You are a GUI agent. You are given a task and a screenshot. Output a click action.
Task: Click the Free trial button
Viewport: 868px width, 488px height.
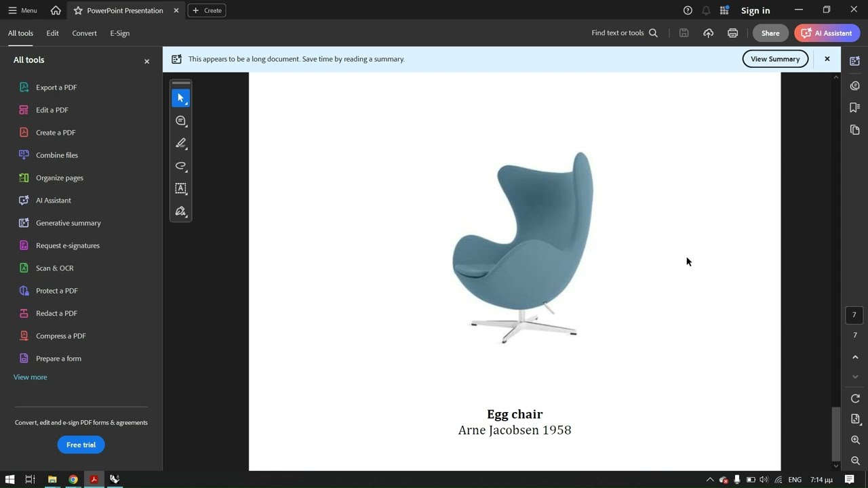tap(81, 445)
